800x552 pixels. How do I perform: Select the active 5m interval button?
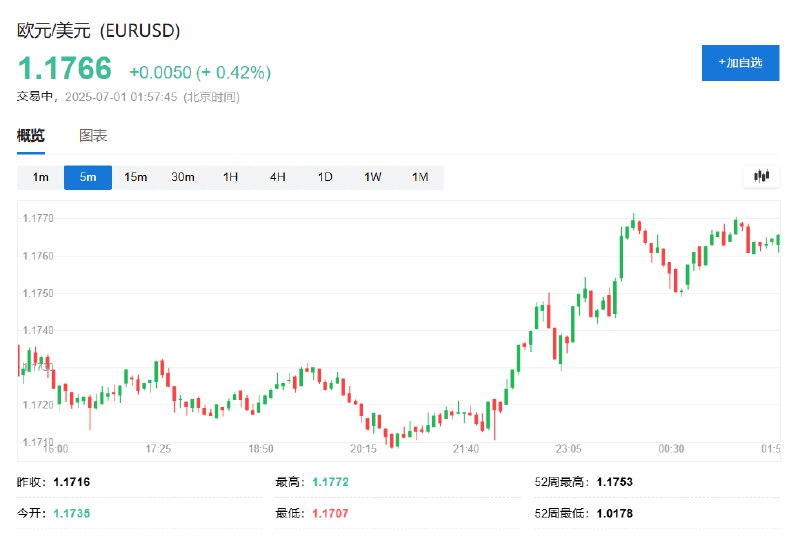coord(88,177)
